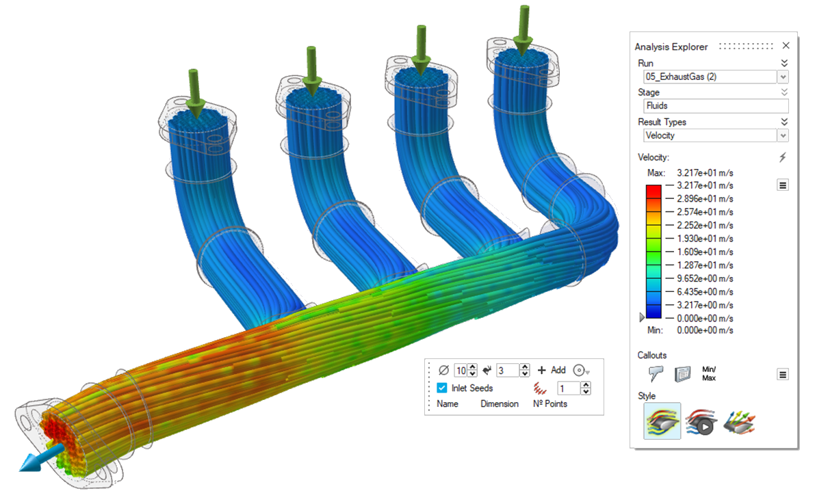The width and height of the screenshot is (815, 504).
Task: Click the legend minimum slider triangle marker
Action: [x=642, y=317]
